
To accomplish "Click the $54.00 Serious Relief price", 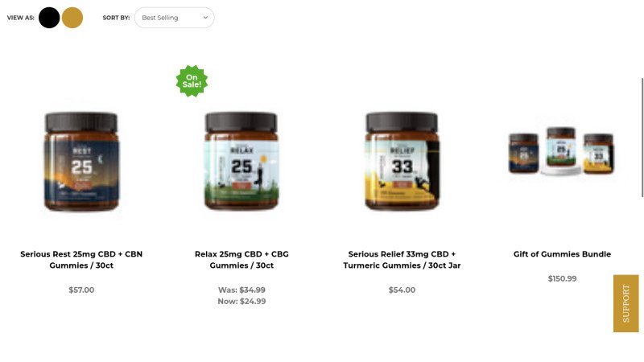I will [x=402, y=290].
